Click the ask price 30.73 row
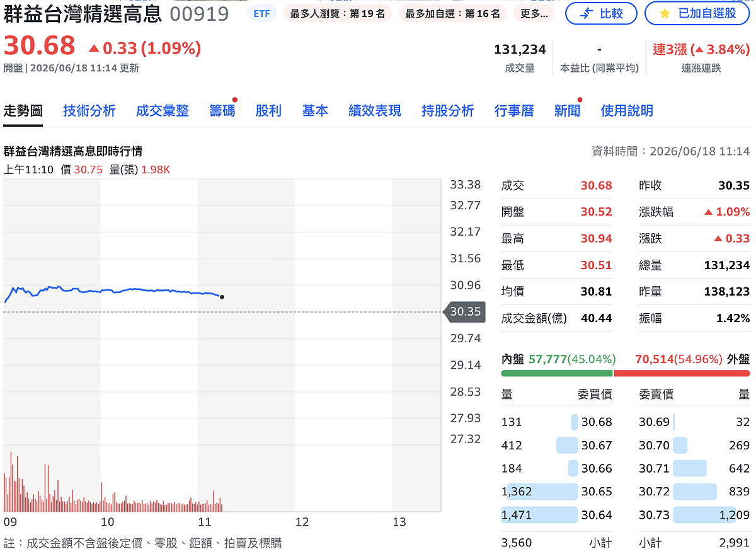 point(694,515)
